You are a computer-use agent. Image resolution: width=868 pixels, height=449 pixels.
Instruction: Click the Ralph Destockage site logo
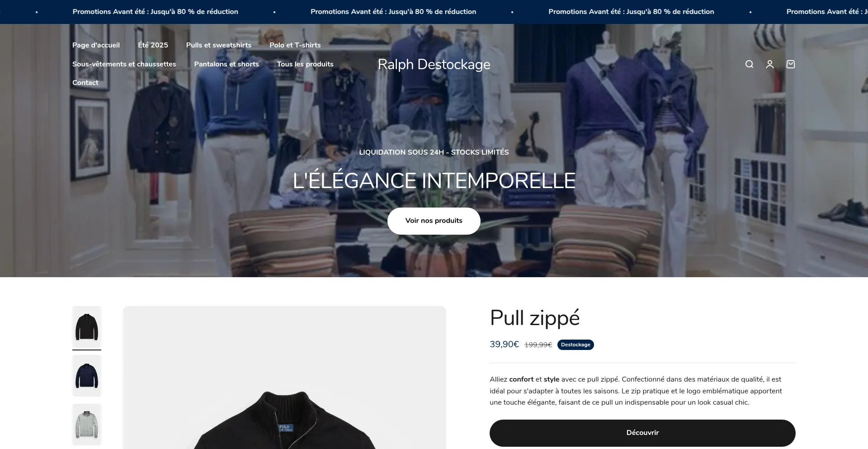(x=434, y=65)
